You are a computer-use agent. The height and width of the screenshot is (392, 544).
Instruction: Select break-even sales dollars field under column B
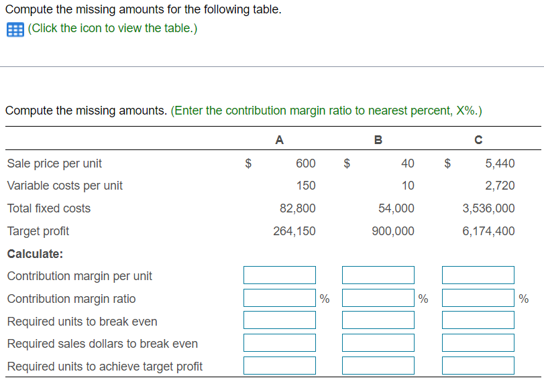point(378,342)
